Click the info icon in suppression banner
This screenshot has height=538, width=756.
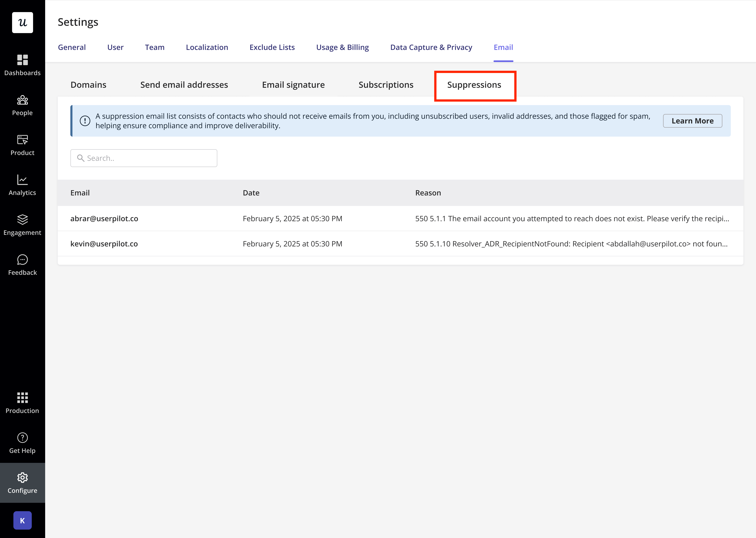point(85,121)
